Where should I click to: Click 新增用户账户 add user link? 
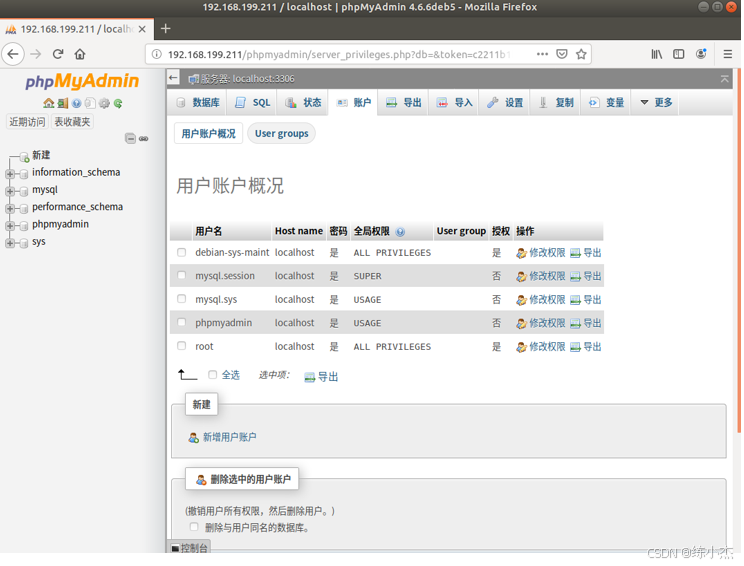pyautogui.click(x=229, y=437)
